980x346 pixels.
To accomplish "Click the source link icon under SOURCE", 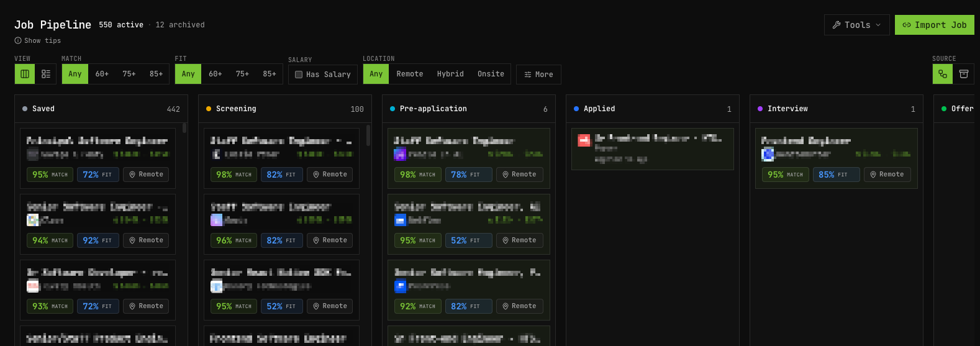I will pos(943,74).
